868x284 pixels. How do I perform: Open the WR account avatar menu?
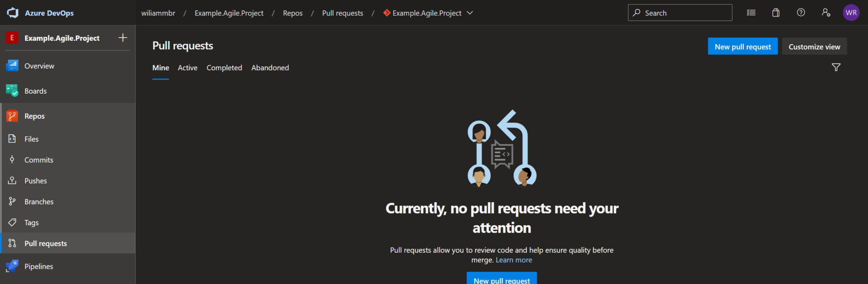pos(851,13)
